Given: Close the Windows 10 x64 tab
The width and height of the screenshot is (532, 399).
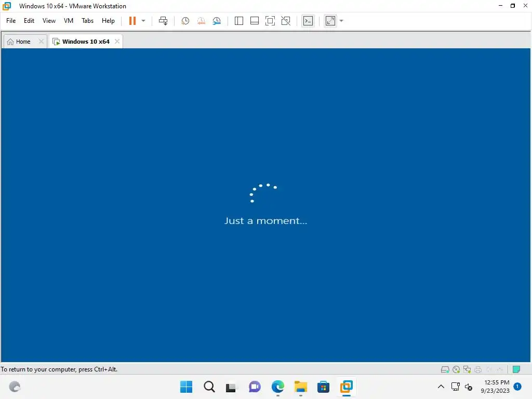Looking at the screenshot, I should (x=117, y=42).
